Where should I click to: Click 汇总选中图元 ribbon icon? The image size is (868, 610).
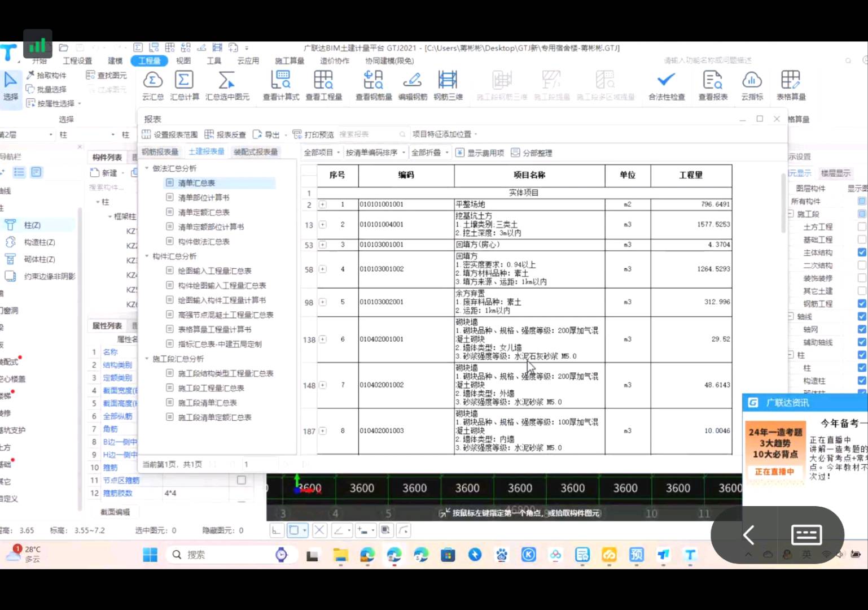(227, 86)
